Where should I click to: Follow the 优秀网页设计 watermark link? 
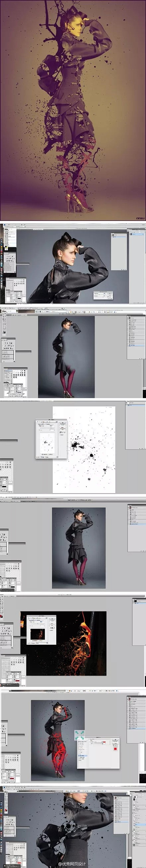pos(72,864)
